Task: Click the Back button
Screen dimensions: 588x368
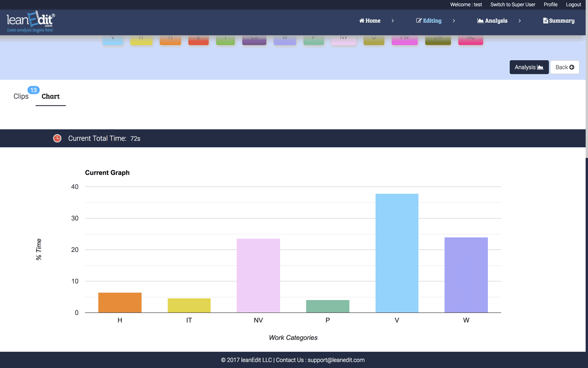Action: pyautogui.click(x=565, y=67)
